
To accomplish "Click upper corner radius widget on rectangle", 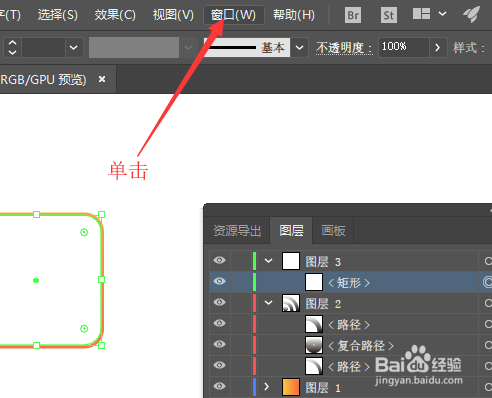I will pos(84,232).
